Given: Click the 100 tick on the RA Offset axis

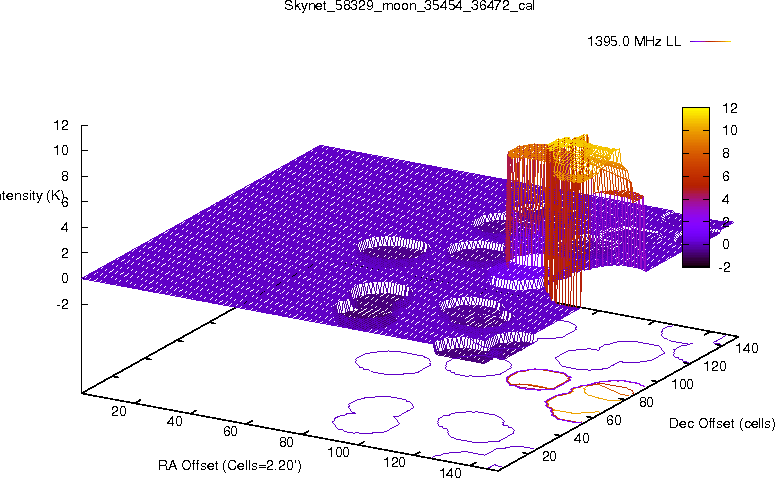Looking at the screenshot, I should click(x=339, y=452).
